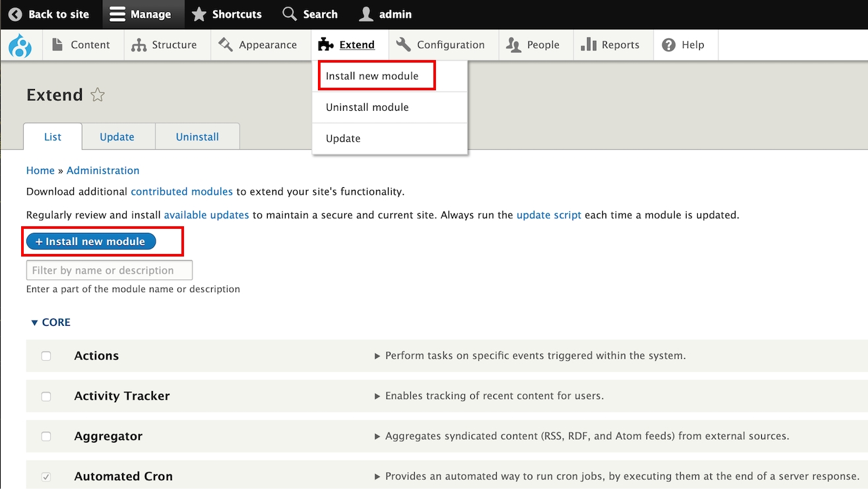Click the Appearance paintbrush icon
868x494 pixels.
226,44
